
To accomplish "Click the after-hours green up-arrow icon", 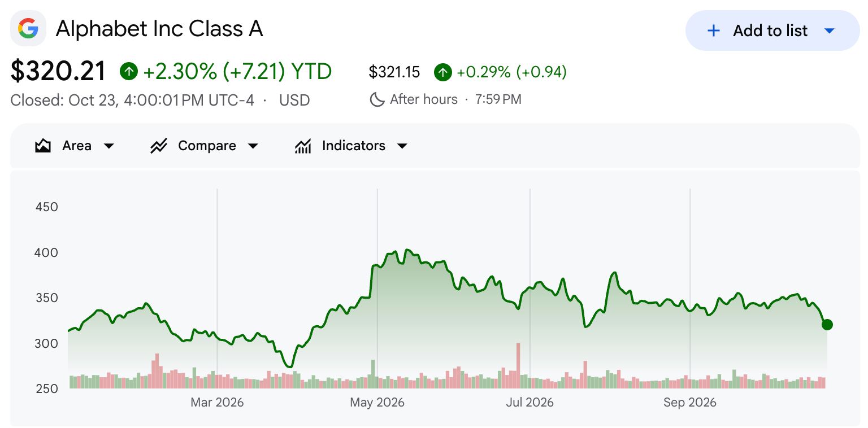I will tap(443, 72).
